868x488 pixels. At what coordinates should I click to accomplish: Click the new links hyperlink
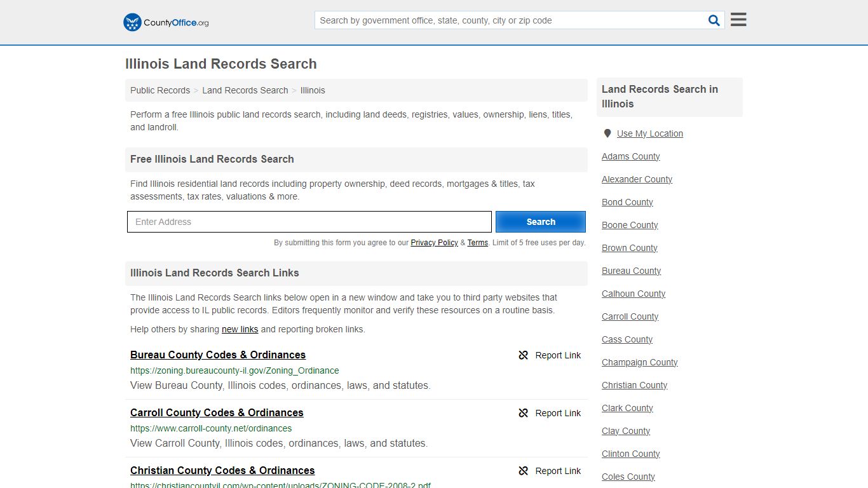click(x=240, y=329)
